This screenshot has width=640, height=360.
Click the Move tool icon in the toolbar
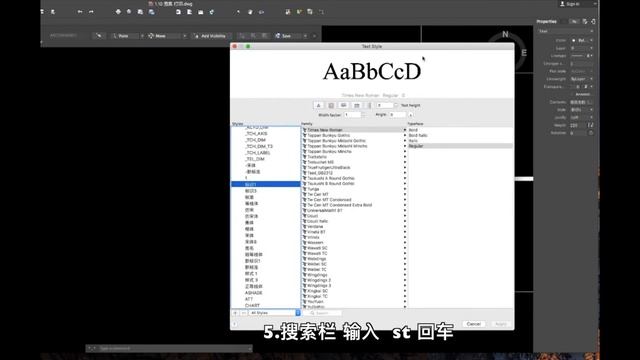151,36
